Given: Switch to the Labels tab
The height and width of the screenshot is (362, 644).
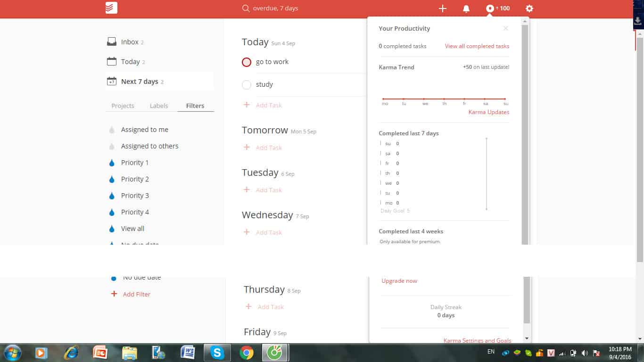Looking at the screenshot, I should point(159,106).
